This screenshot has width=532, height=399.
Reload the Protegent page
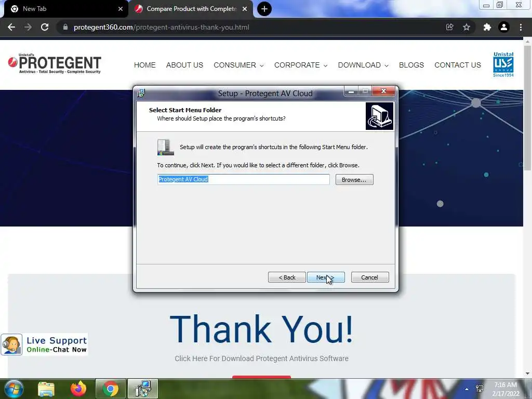[45, 27]
